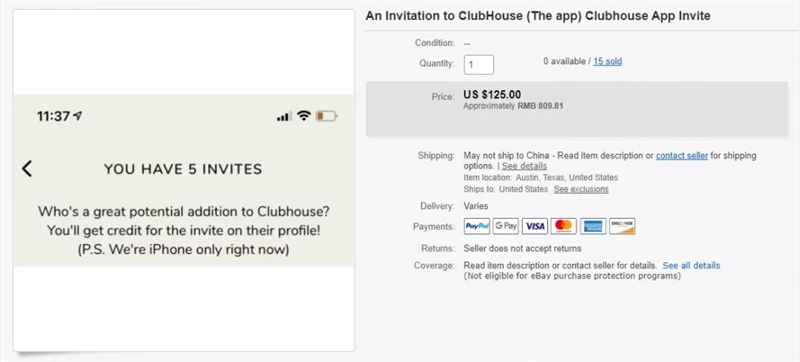
Task: Select the Mastercard payment icon
Action: pyautogui.click(x=564, y=226)
